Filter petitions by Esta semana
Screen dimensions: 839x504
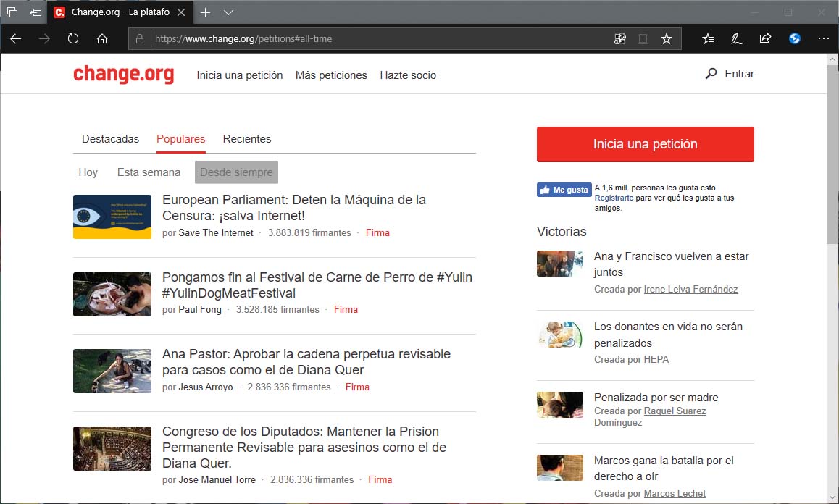[x=149, y=172]
